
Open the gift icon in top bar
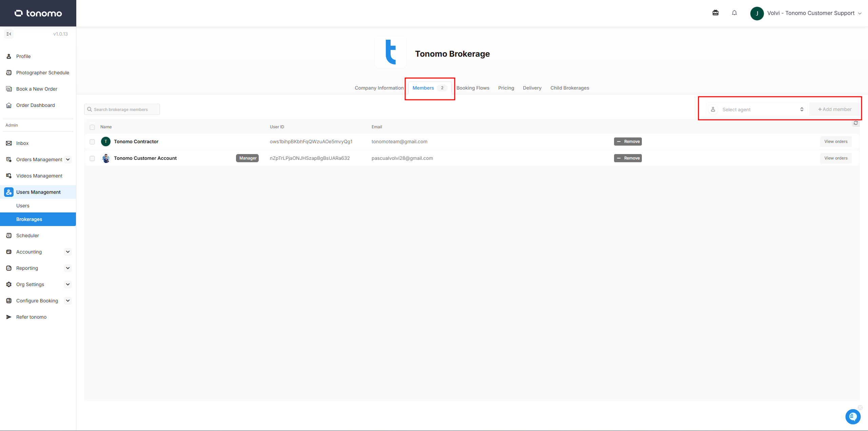point(715,13)
